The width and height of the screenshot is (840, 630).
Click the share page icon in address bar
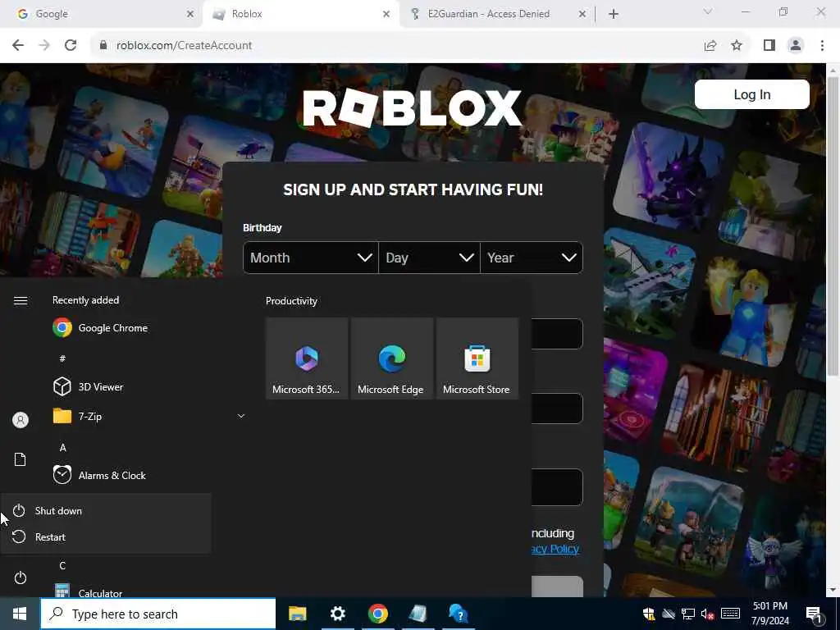(x=710, y=46)
